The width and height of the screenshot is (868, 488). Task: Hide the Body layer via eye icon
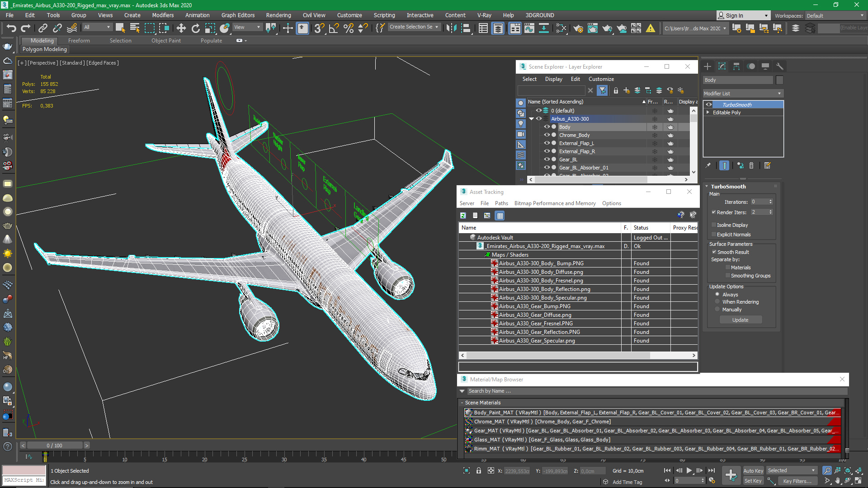pyautogui.click(x=547, y=127)
